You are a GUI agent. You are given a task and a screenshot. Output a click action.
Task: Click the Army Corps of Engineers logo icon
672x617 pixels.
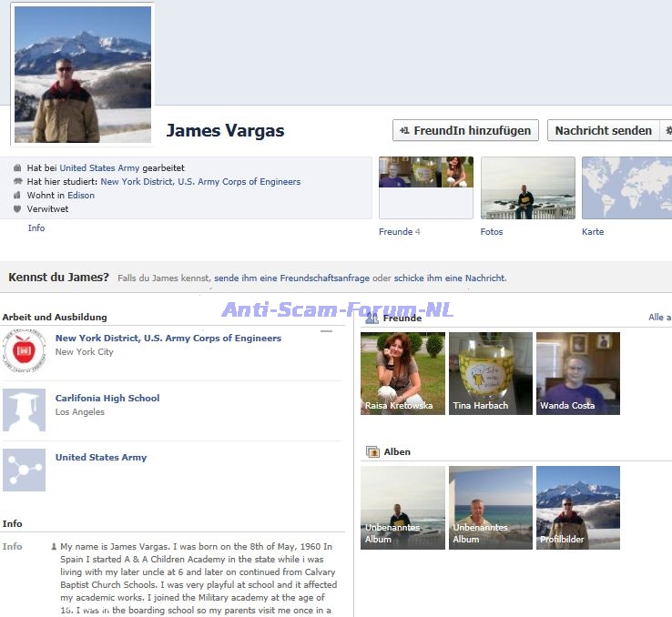coord(24,350)
